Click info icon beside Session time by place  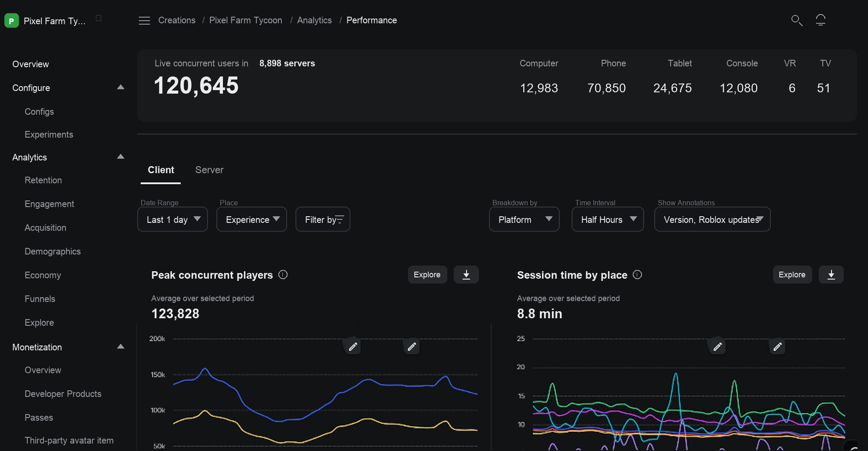[x=638, y=275]
